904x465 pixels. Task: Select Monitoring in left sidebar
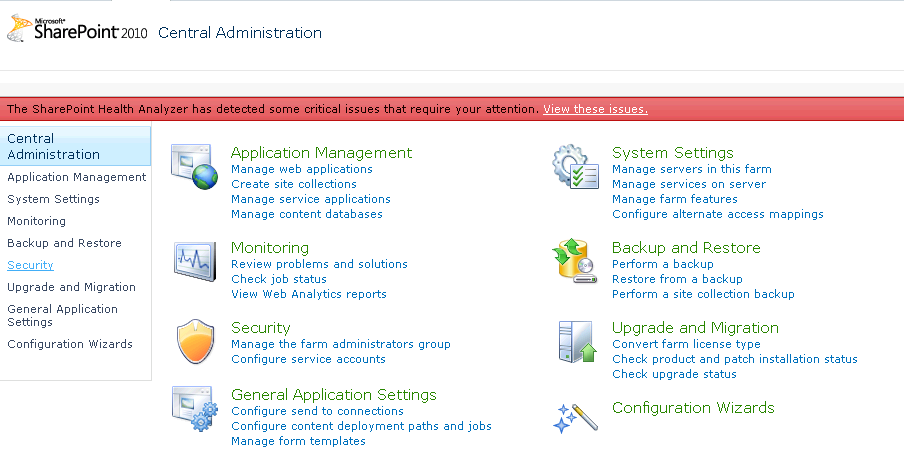(x=36, y=221)
